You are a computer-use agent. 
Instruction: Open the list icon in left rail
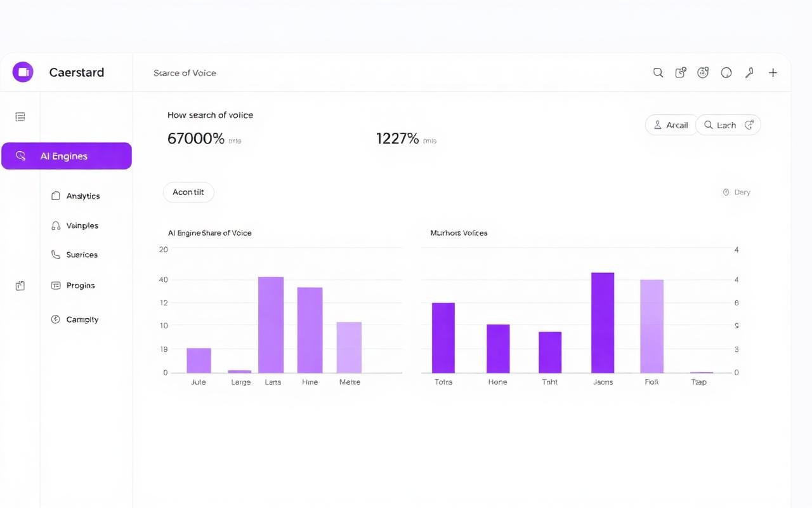[x=20, y=117]
